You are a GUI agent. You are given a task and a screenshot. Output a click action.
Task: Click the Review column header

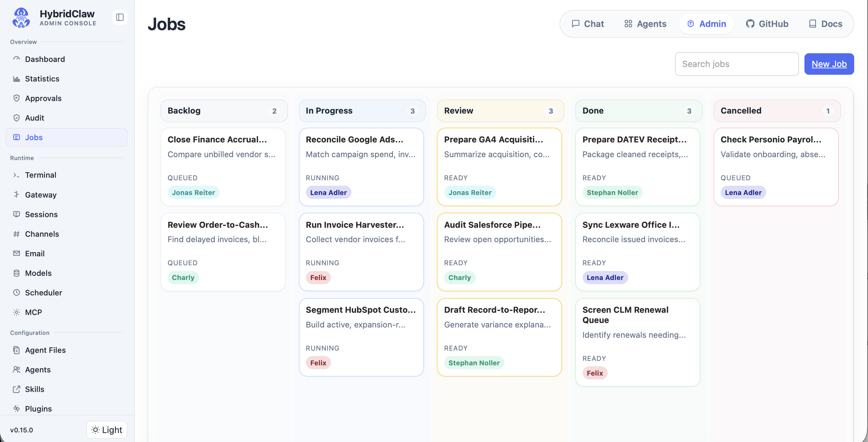(x=500, y=111)
